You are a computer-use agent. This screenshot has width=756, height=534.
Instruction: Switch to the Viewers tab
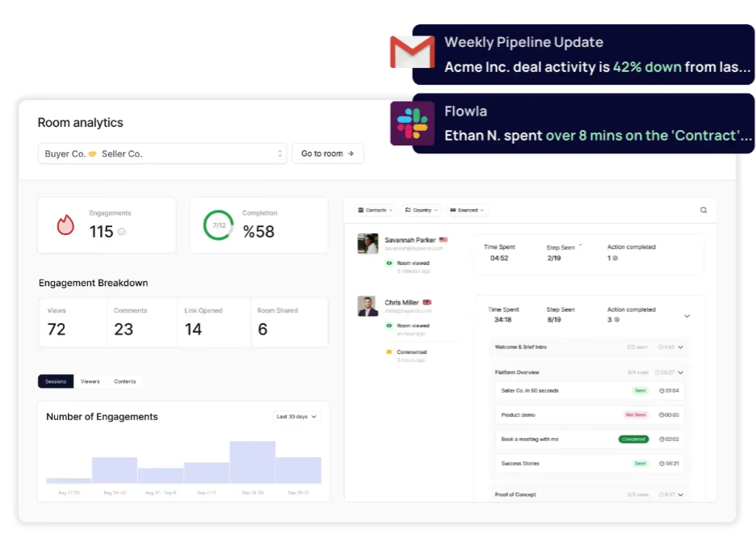click(x=90, y=381)
